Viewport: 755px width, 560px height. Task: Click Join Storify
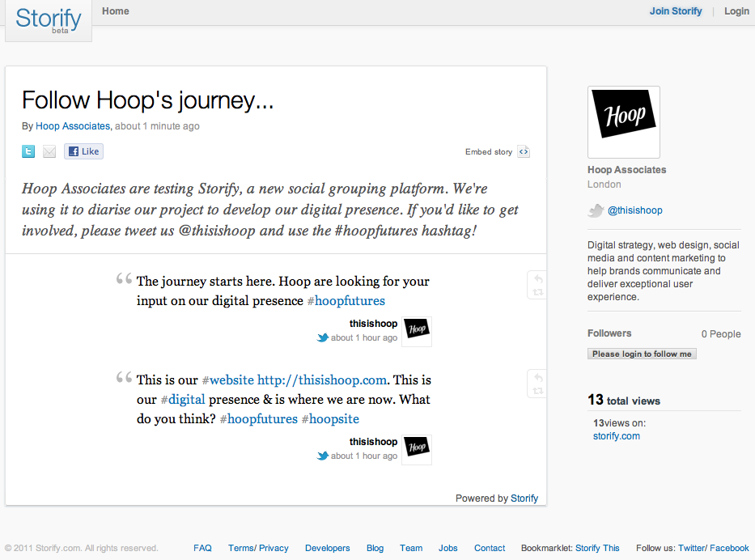[676, 11]
